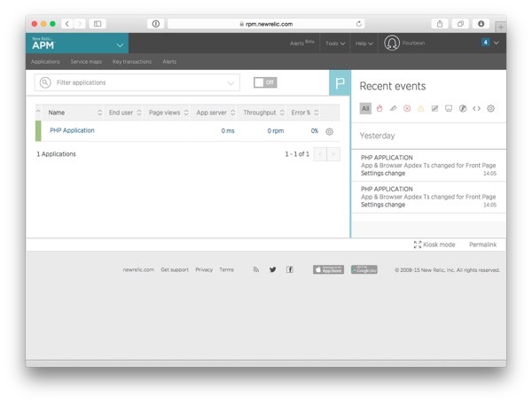The height and width of the screenshot is (404, 532).
Task: Filter events by the pencil notes icon
Action: pyautogui.click(x=393, y=108)
